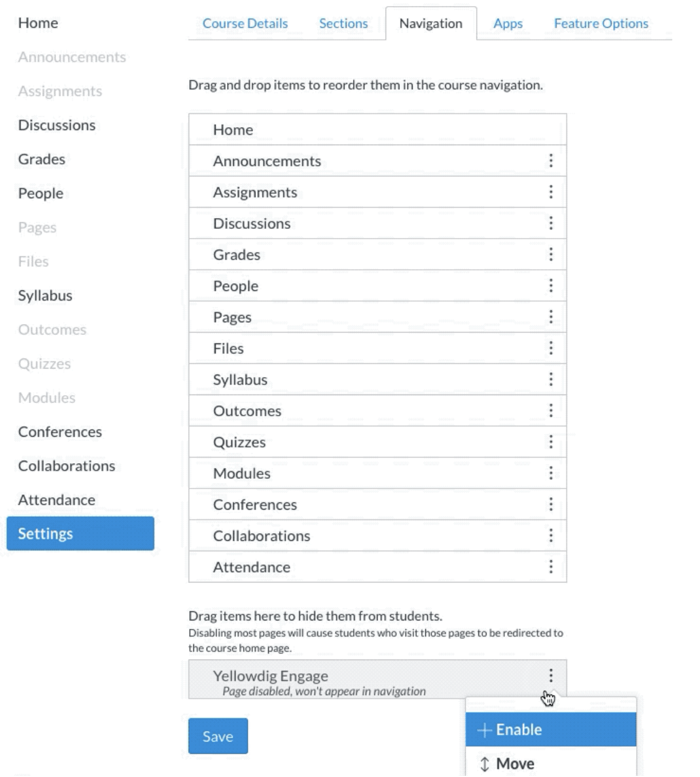This screenshot has width=700, height=777.
Task: Open the options dropdown for the People row
Action: [551, 286]
